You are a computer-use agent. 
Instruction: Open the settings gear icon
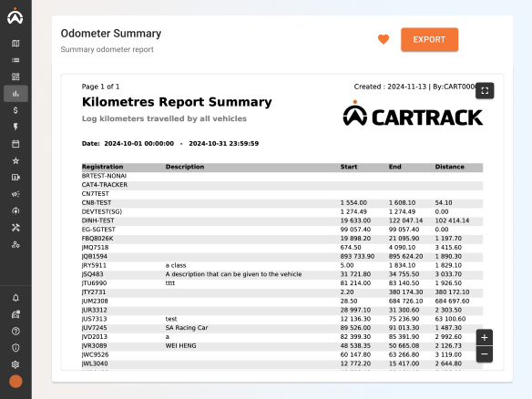15,364
